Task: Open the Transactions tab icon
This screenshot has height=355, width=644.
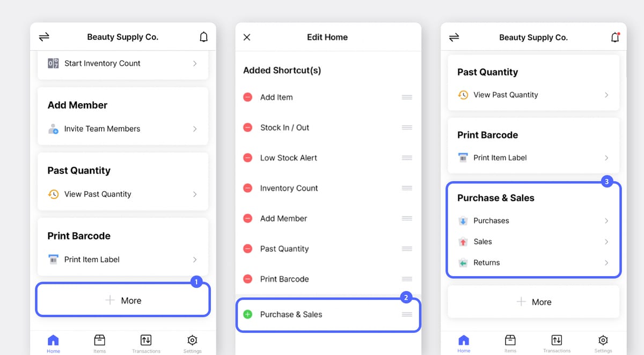Action: [x=146, y=340]
